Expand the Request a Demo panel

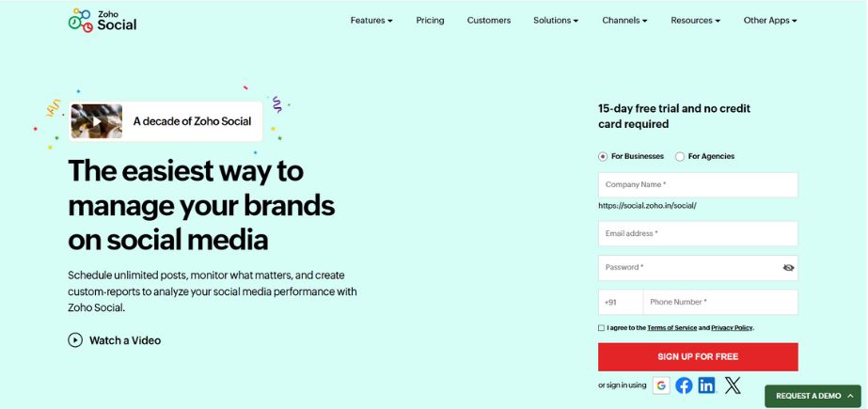[814, 396]
